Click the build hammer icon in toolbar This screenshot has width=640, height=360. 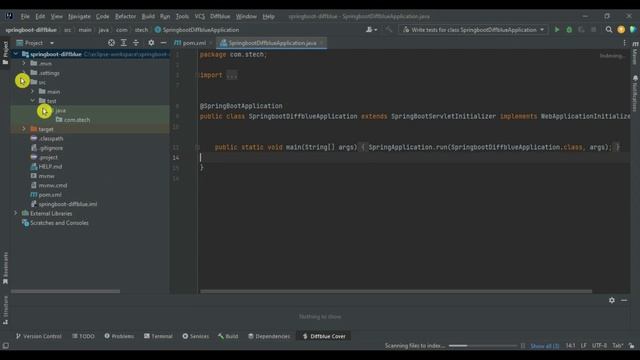click(389, 30)
